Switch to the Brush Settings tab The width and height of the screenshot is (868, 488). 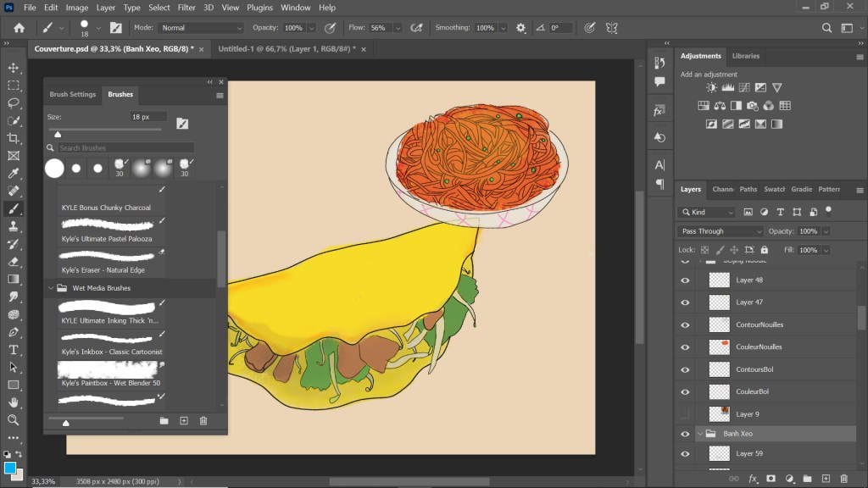72,94
